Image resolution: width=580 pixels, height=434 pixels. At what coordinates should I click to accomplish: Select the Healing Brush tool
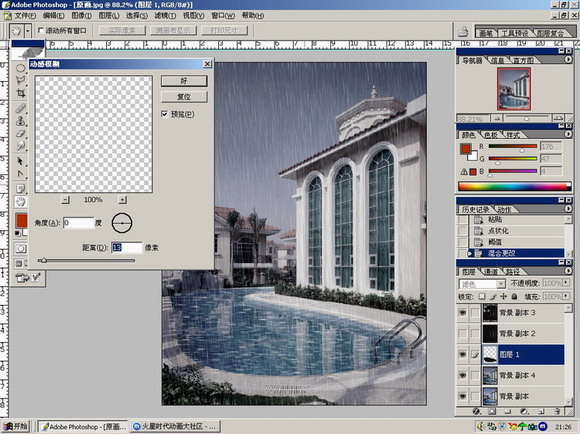pyautogui.click(x=21, y=108)
